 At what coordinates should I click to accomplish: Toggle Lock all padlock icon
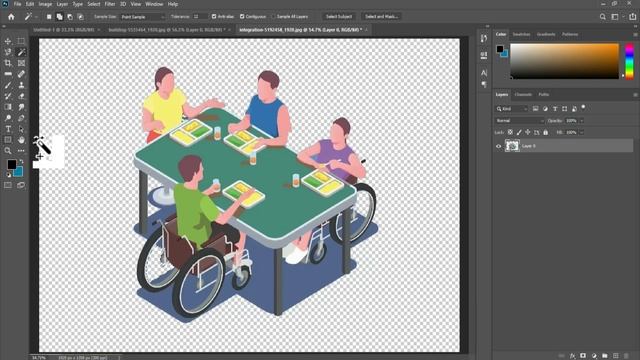[x=546, y=132]
